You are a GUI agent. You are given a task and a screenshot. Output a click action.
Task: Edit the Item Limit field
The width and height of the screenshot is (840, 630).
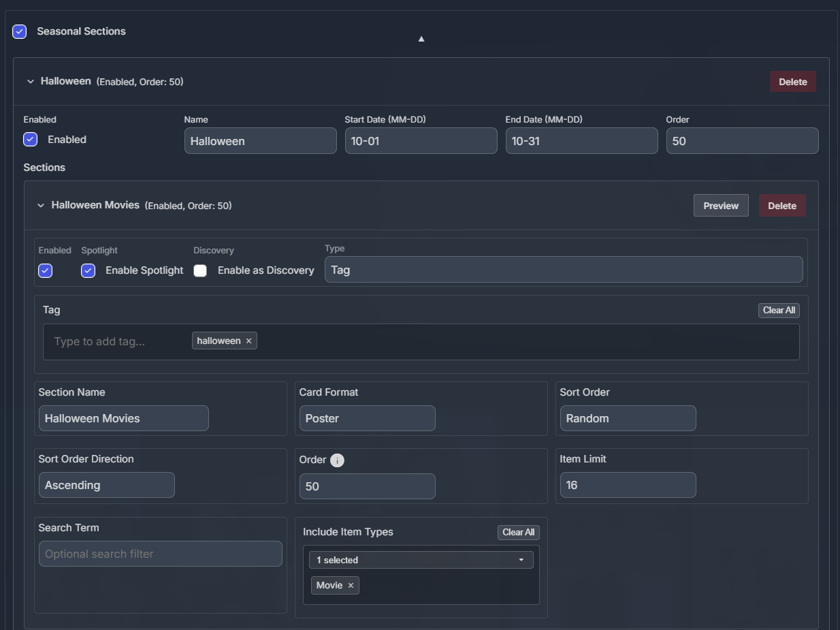click(628, 485)
